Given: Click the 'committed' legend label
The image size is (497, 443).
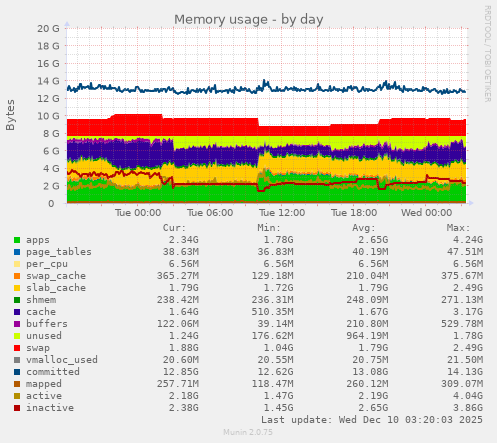Looking at the screenshot, I should [x=53, y=372].
